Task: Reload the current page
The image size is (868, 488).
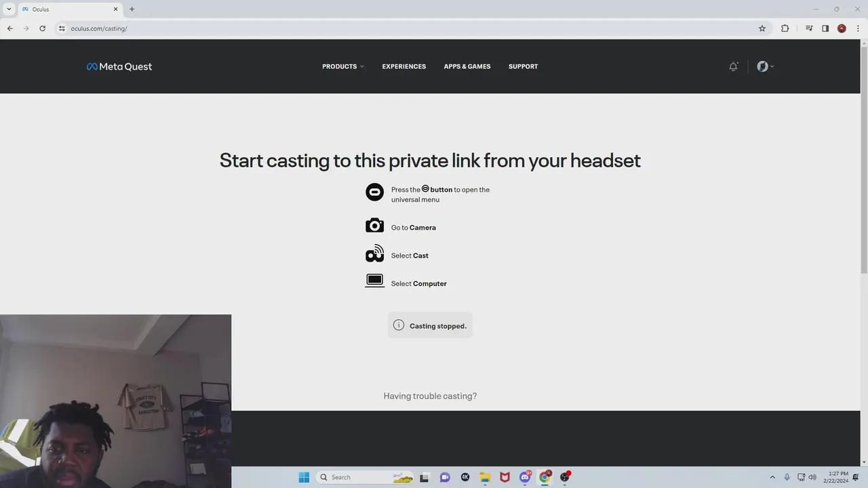Action: (42, 28)
